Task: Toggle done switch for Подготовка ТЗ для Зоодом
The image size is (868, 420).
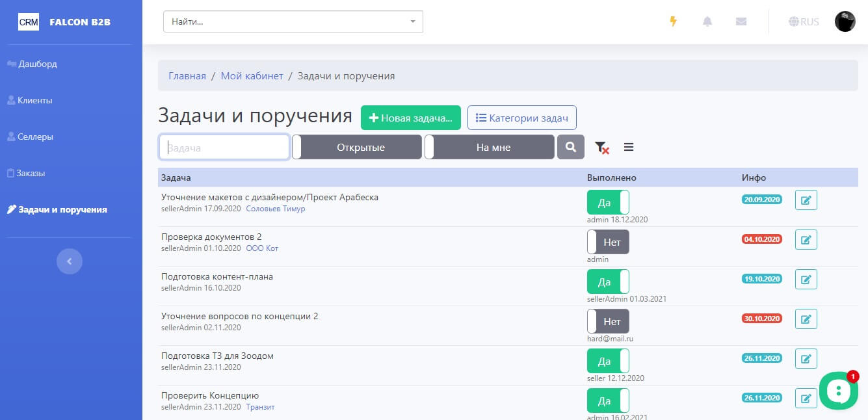Action: point(608,361)
